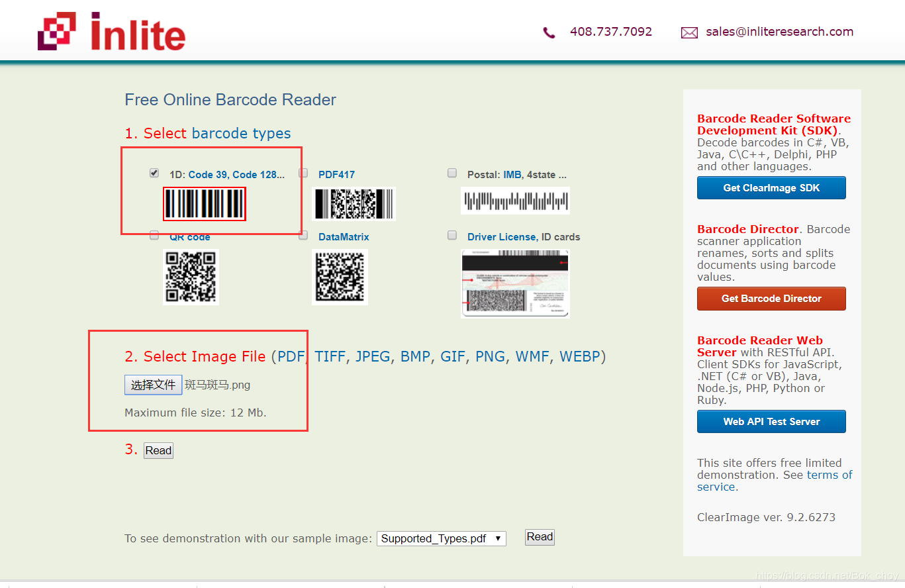Uncheck the 1D barcode type checkbox
The image size is (905, 588).
(x=154, y=173)
